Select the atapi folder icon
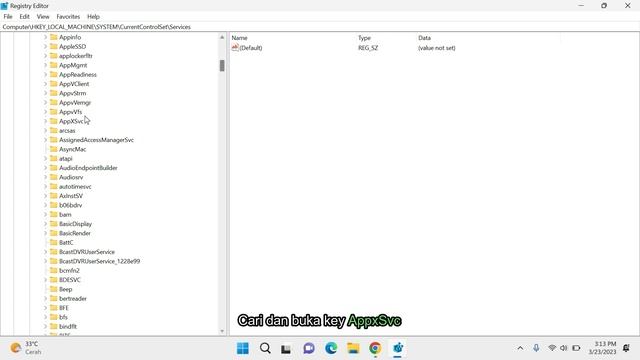 53,158
